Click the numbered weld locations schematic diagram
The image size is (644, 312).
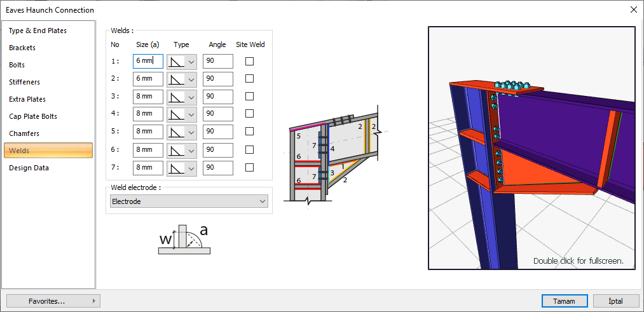[x=336, y=158]
